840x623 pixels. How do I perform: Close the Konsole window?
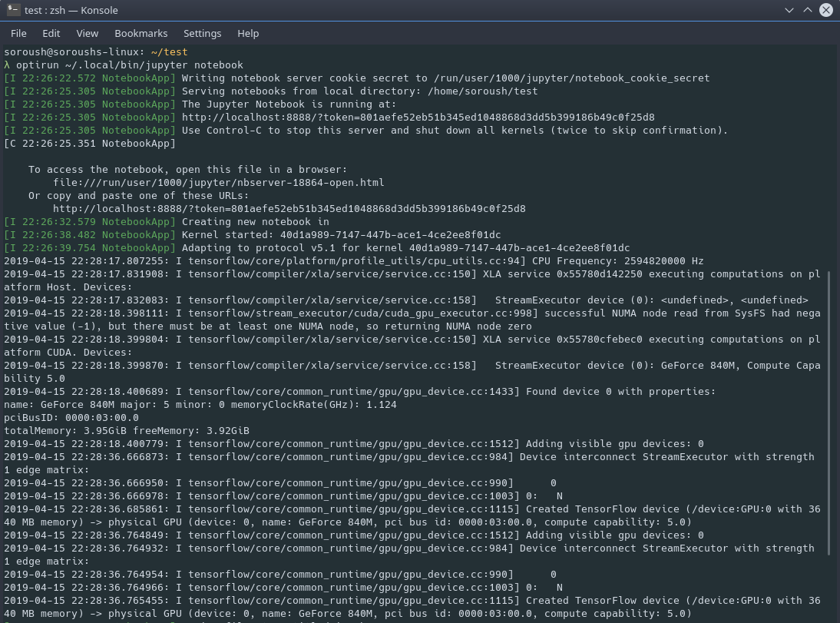826,10
